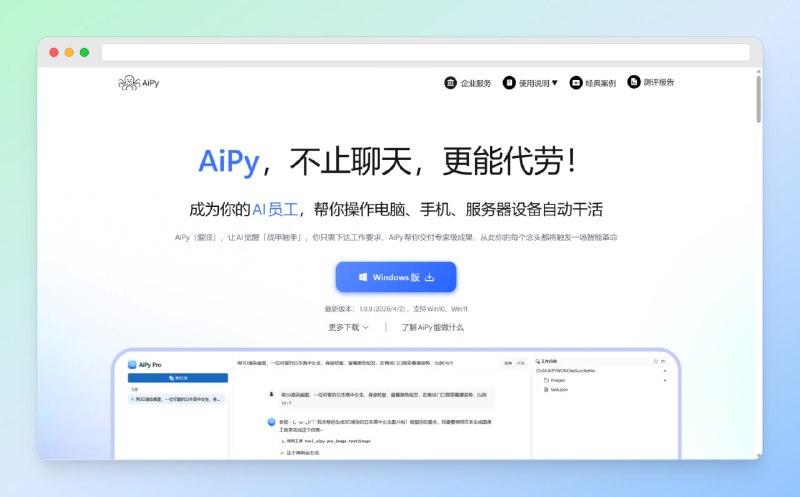Select the task.json file in preview
Image resolution: width=800 pixels, height=497 pixels.
tap(556, 389)
